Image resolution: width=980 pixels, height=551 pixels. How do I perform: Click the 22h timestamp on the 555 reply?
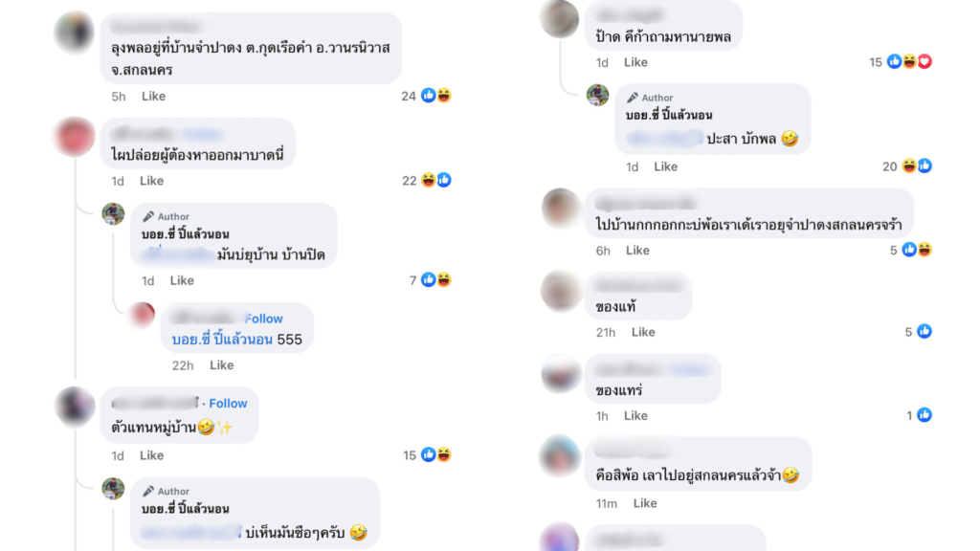(x=183, y=365)
